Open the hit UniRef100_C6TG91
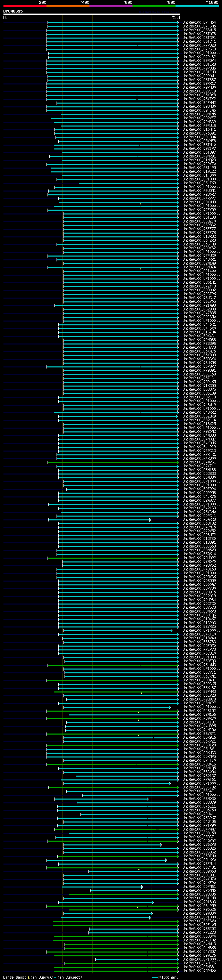 tap(199, 38)
